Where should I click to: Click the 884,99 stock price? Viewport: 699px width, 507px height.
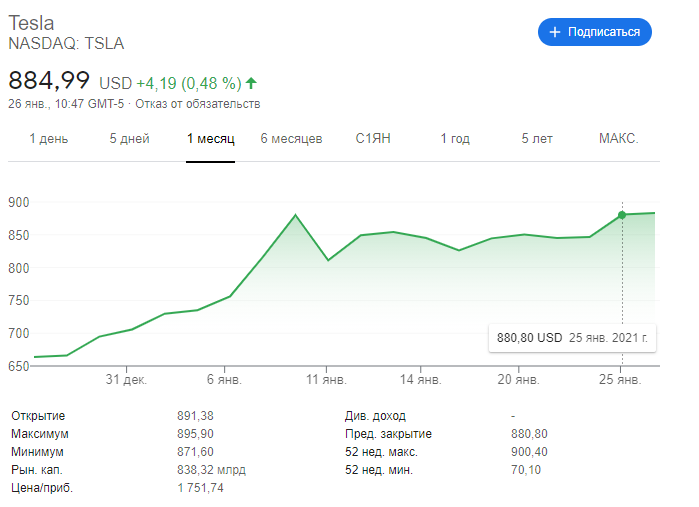49,80
